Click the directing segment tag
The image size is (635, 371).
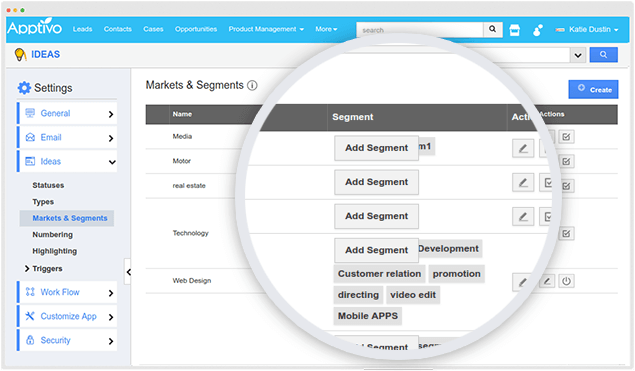coord(358,295)
